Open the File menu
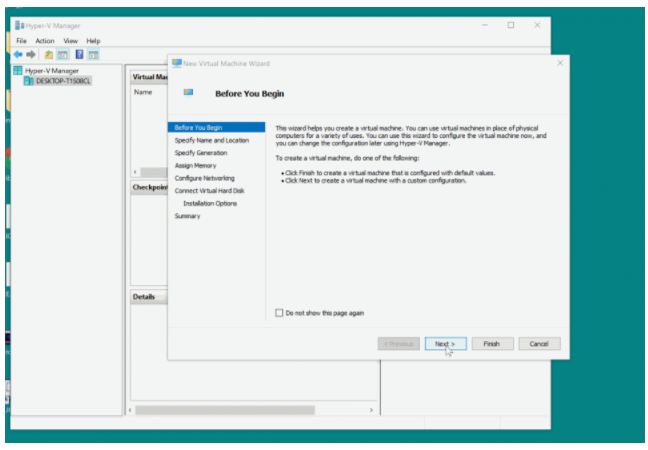This screenshot has height=450, width=648. pos(21,41)
